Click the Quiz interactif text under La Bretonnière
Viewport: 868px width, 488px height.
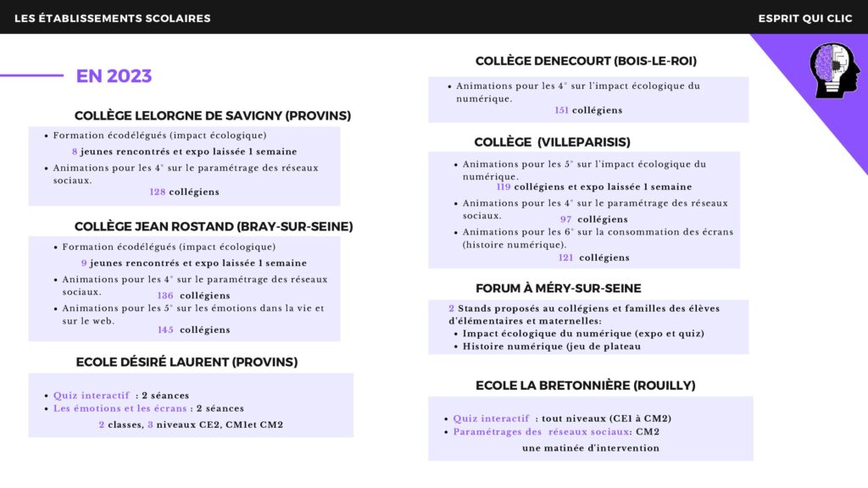[x=491, y=419]
